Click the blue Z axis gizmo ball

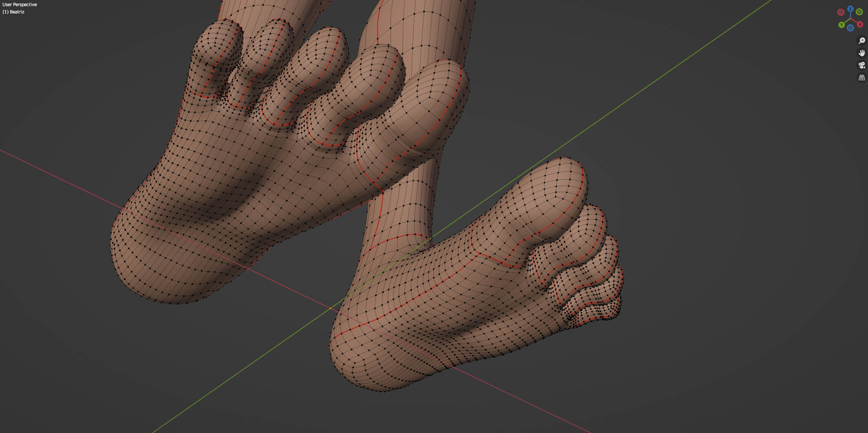coord(850,9)
